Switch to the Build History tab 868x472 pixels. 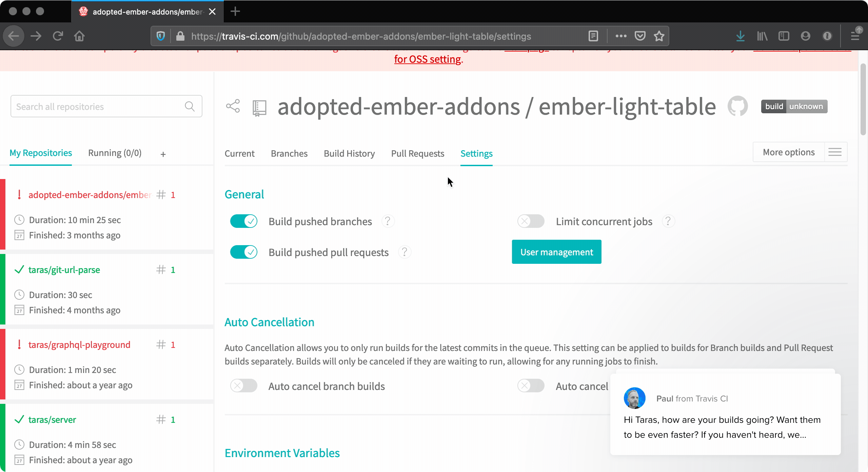(349, 154)
